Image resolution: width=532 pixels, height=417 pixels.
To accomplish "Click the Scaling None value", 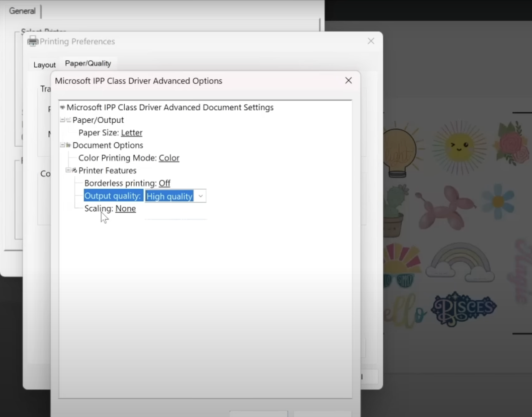I will (125, 209).
